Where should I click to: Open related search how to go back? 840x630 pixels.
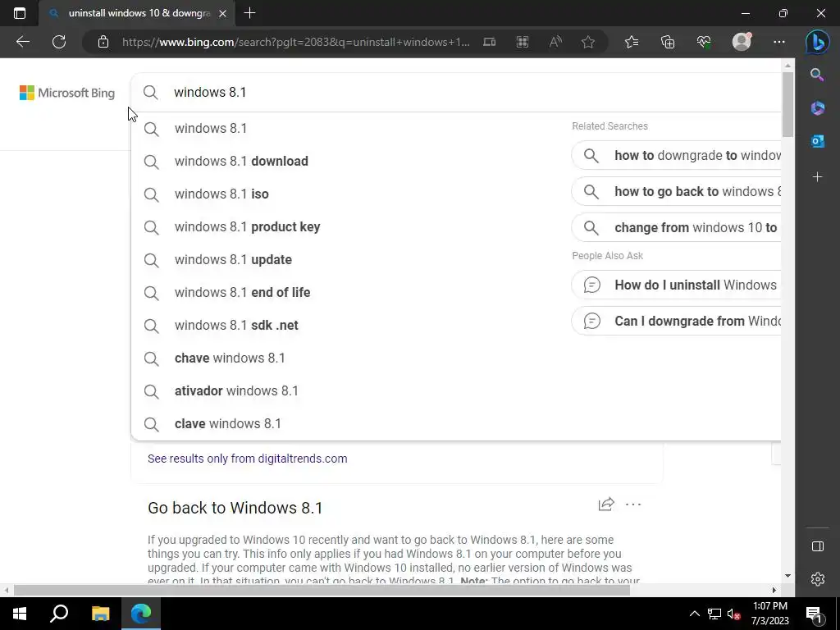click(x=676, y=191)
